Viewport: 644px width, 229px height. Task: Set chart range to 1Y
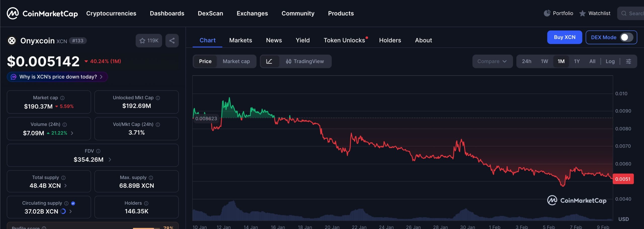coord(577,61)
